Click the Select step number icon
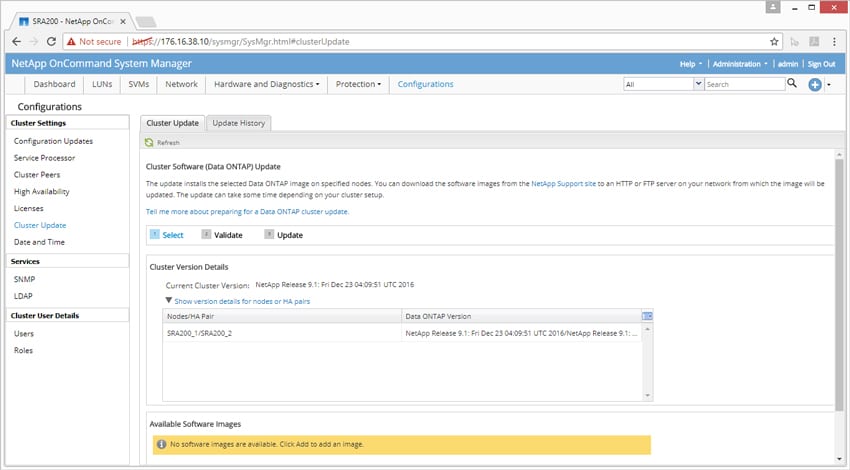 pyautogui.click(x=154, y=234)
